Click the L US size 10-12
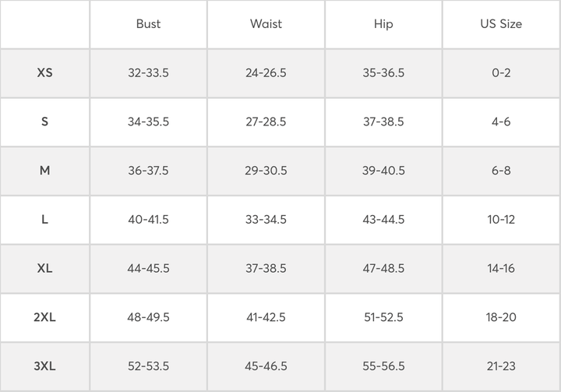The width and height of the screenshot is (561, 392). pyautogui.click(x=501, y=220)
